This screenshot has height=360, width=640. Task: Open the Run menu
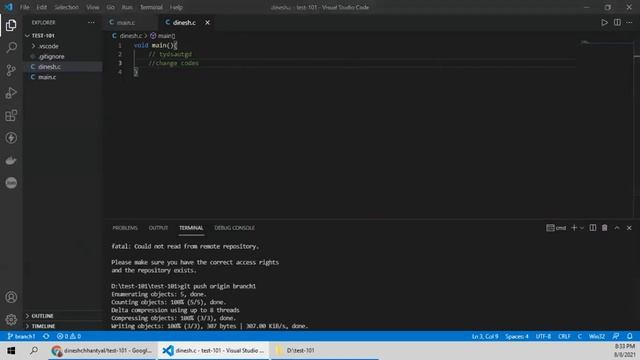point(127,7)
